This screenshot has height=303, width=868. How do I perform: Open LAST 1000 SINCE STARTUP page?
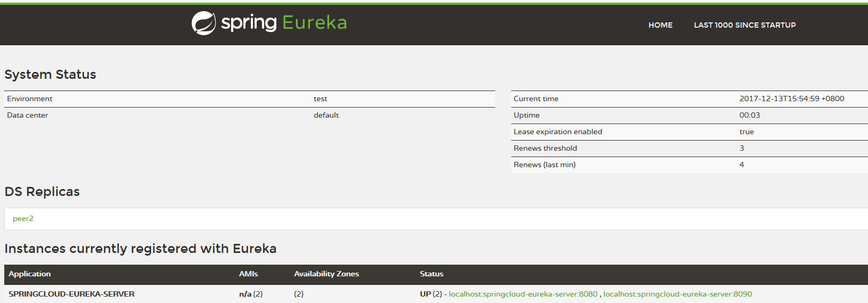[744, 25]
